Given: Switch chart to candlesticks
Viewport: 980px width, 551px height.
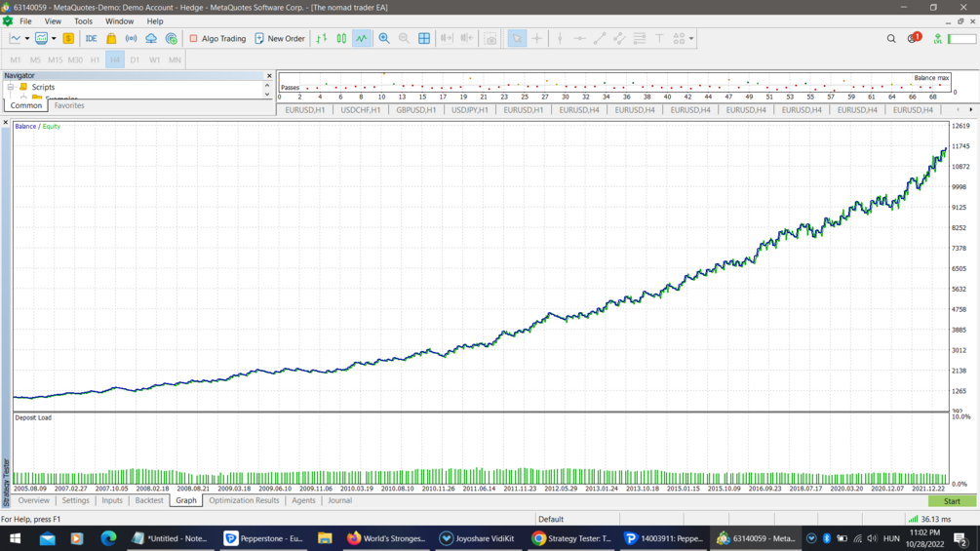Looking at the screenshot, I should (x=342, y=39).
